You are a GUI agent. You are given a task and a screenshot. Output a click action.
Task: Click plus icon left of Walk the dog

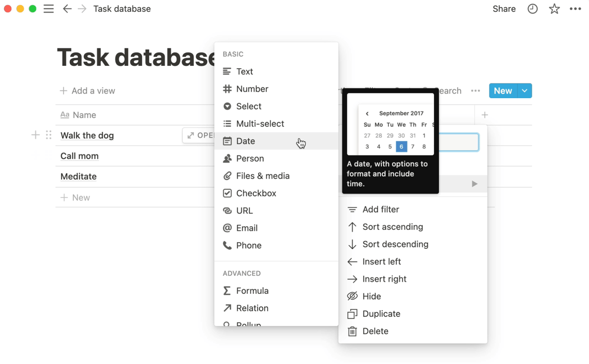[36, 135]
